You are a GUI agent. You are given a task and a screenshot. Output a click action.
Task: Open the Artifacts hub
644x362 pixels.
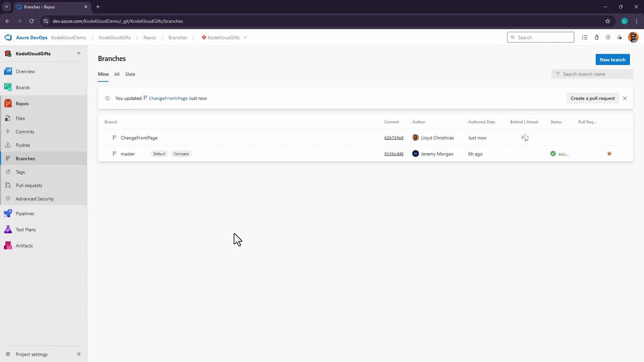point(24,246)
